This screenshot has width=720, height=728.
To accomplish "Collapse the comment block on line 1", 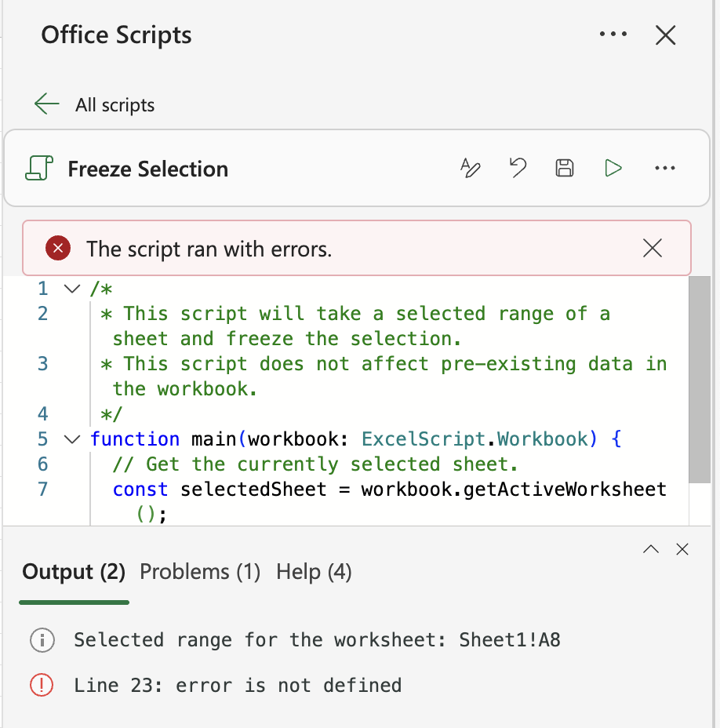I will (71, 288).
